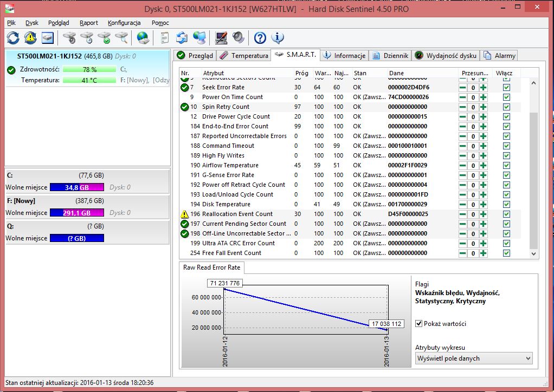This screenshot has width=554, height=392.
Task: Open the Wyświetl pole danych dropdown
Action: [473, 358]
